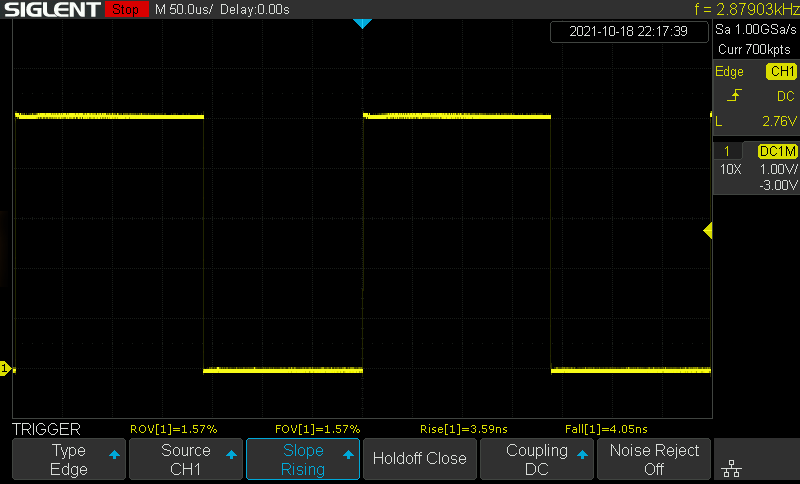The height and width of the screenshot is (484, 800).
Task: Click the DC trigger coupling label in sidebar
Action: click(x=786, y=96)
